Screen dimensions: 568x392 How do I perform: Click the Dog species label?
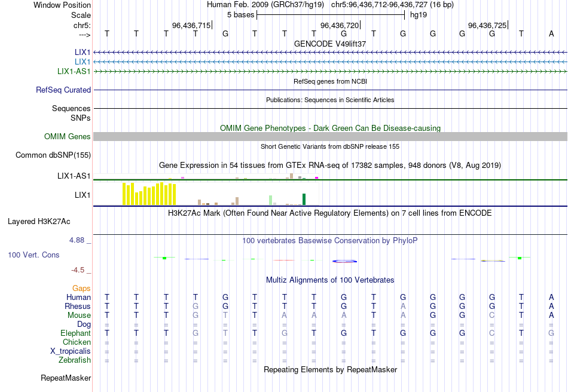[x=84, y=324]
